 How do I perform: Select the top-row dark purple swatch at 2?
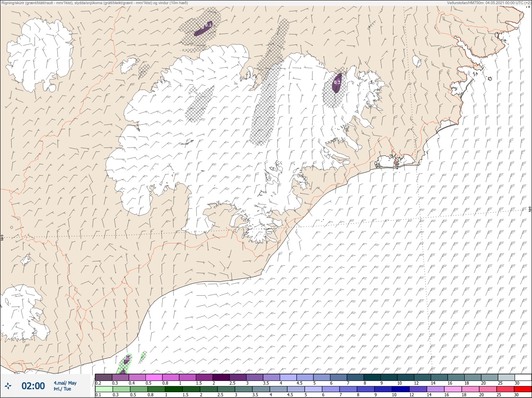click(x=221, y=377)
